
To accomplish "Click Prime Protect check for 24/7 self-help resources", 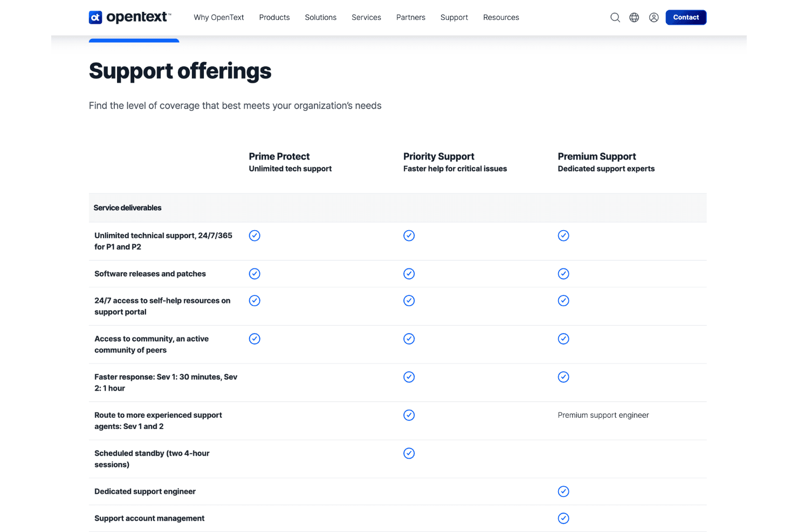I will coord(254,301).
